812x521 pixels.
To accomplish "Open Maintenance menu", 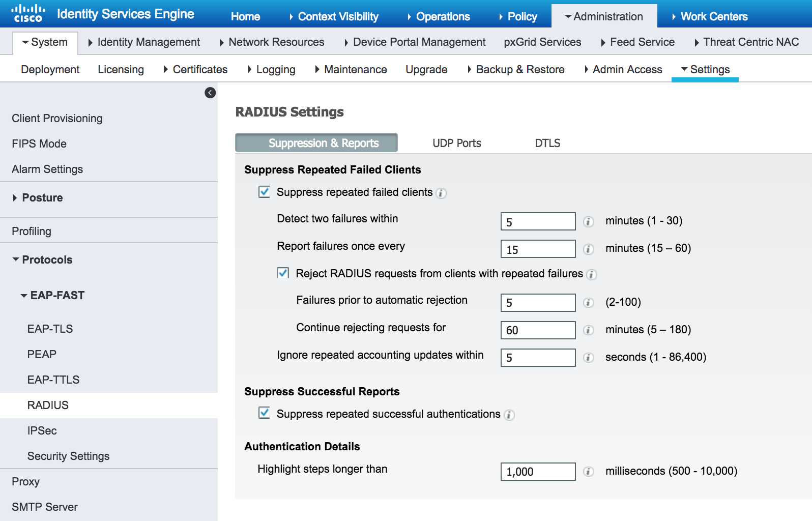I will 351,70.
